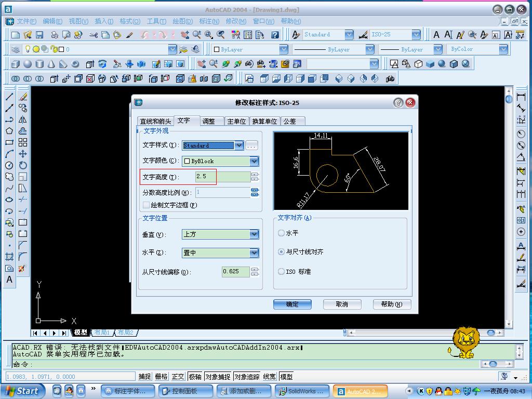This screenshot has height=399, width=532.
Task: Click the Linear Dimension icon on right toolbar
Action: [521, 97]
